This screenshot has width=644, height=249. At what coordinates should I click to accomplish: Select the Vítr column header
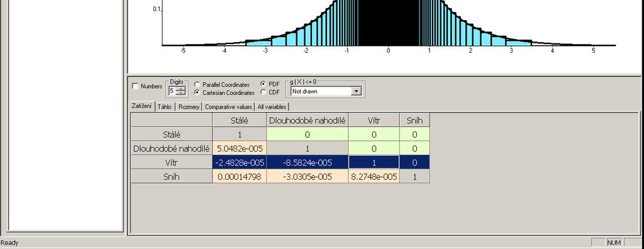point(374,120)
